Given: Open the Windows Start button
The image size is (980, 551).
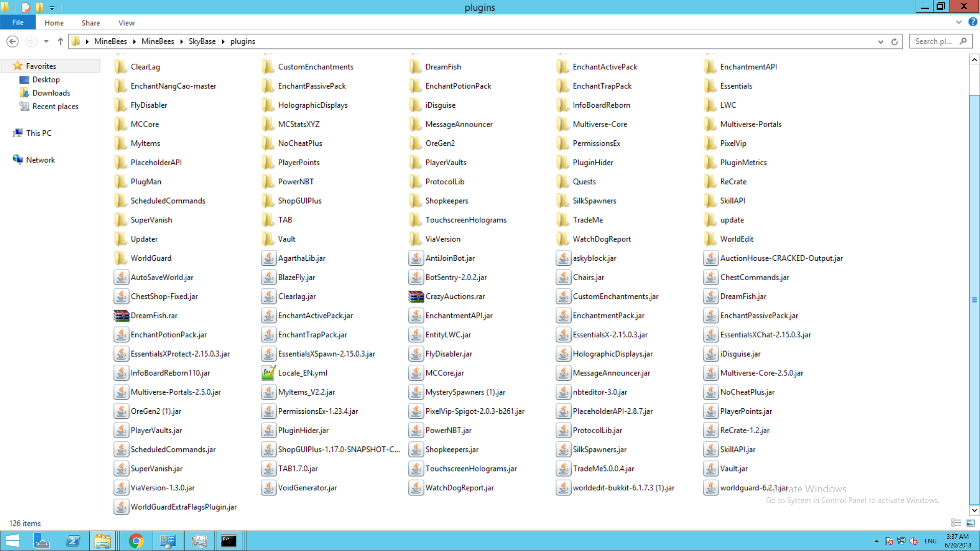Looking at the screenshot, I should coord(12,541).
